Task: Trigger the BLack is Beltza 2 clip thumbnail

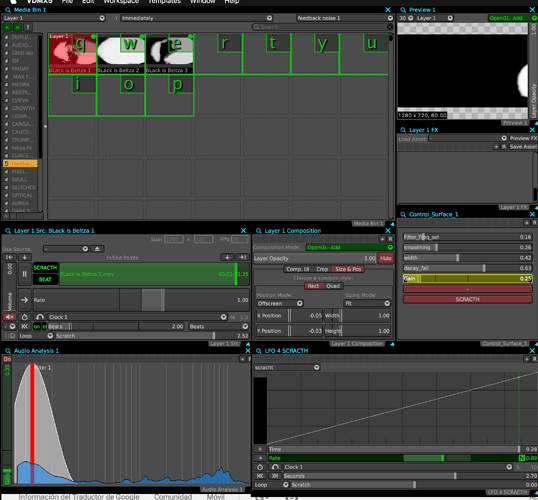Action: (x=121, y=54)
